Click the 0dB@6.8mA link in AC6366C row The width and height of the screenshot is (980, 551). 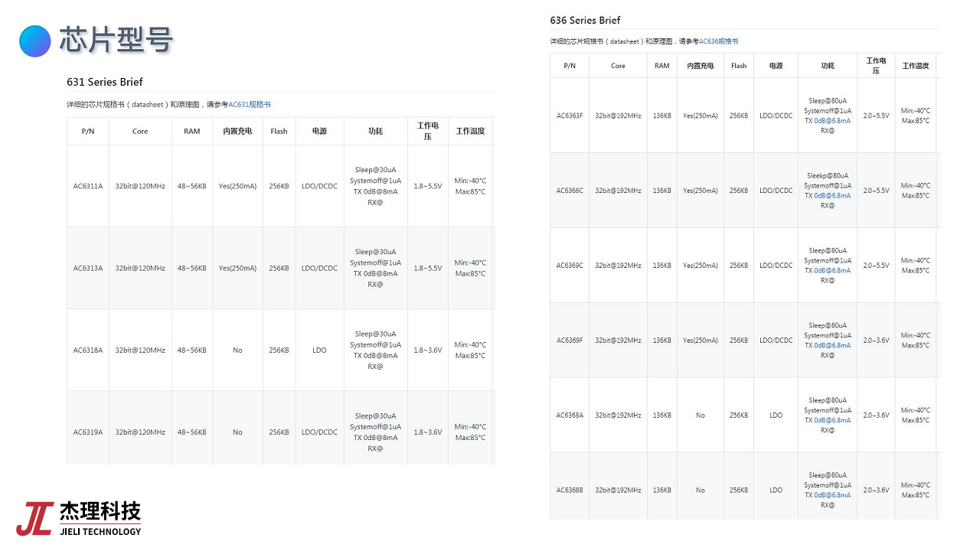(831, 195)
